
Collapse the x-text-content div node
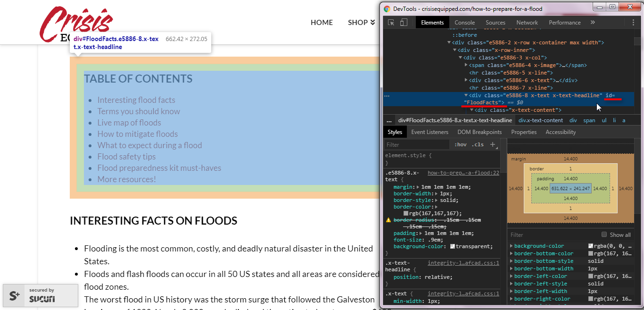coord(471,110)
